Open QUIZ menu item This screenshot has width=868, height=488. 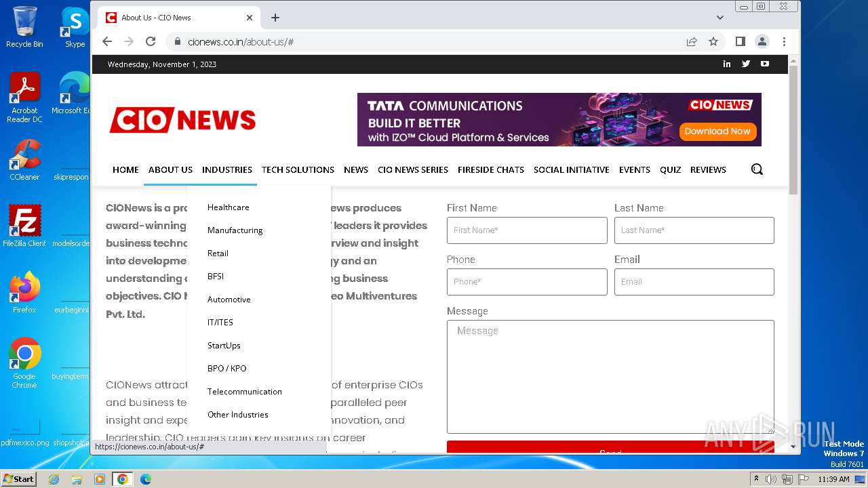[x=670, y=169]
